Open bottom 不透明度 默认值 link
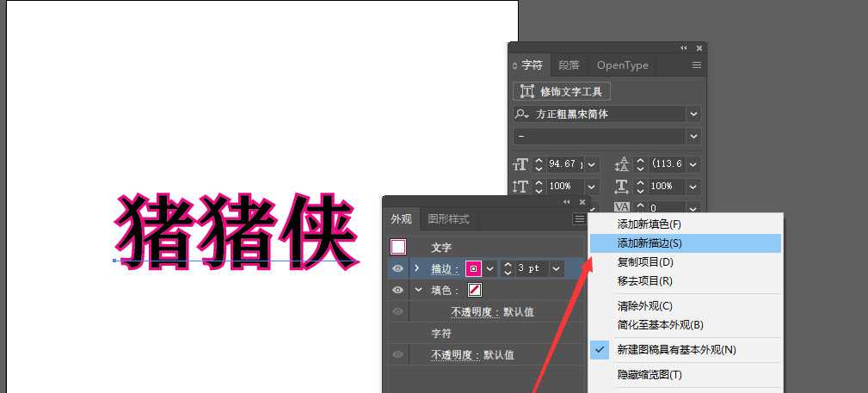Viewport: 868px width, 393px height. [455, 355]
